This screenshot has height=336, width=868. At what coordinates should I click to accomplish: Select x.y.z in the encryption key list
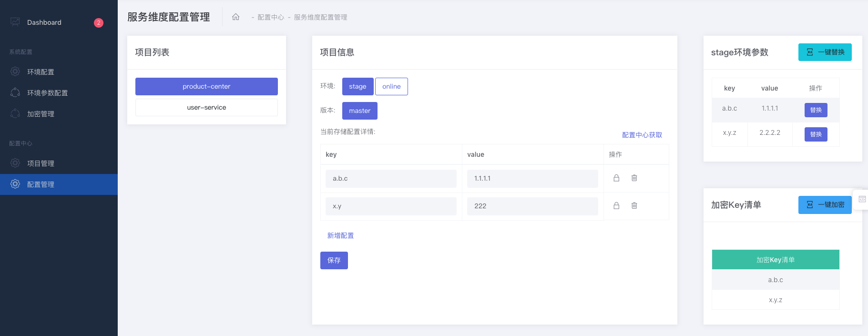coord(776,300)
